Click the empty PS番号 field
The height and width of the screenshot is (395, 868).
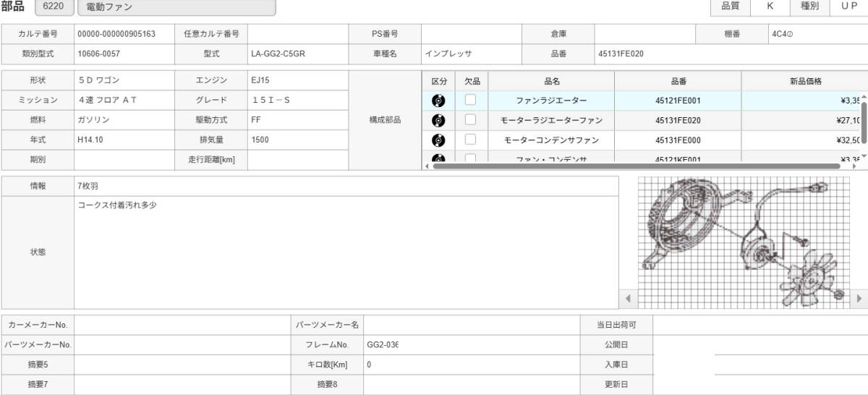tap(472, 34)
